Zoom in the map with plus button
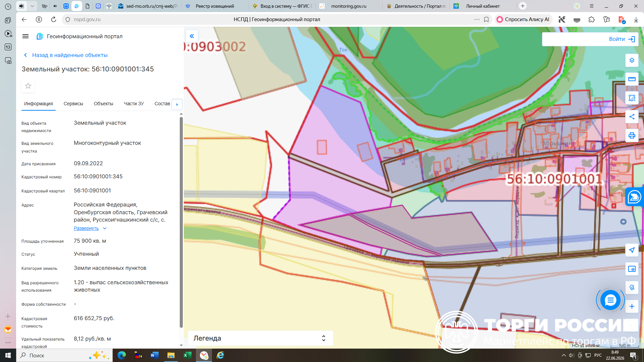Screen dimensions: 644x362 (632, 306)
